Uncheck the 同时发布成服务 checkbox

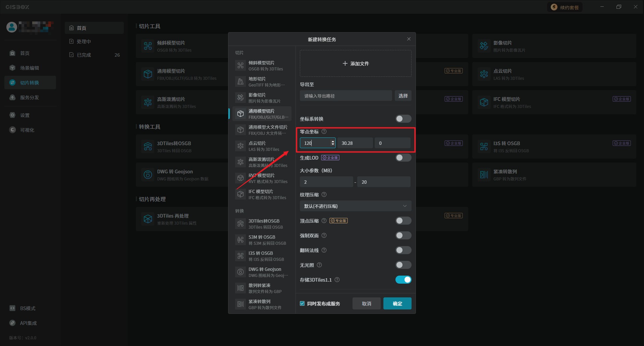coord(302,303)
